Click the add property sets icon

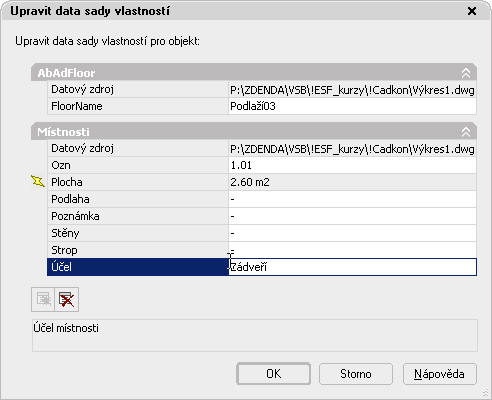(x=43, y=299)
